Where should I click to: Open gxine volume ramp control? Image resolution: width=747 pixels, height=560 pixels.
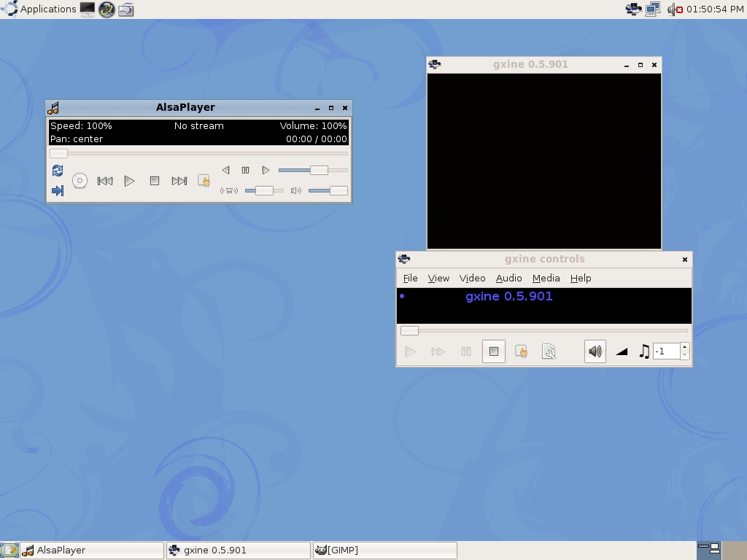click(x=622, y=351)
